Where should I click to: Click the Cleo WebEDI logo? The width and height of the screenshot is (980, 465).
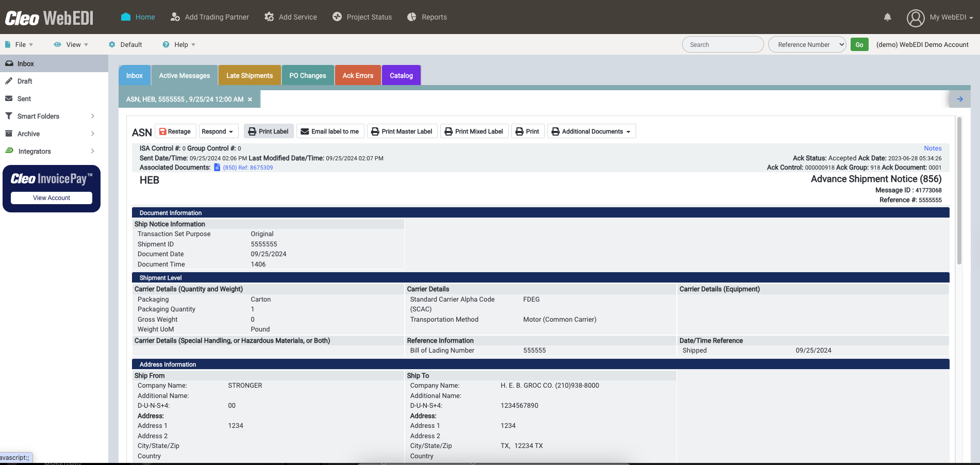[49, 18]
